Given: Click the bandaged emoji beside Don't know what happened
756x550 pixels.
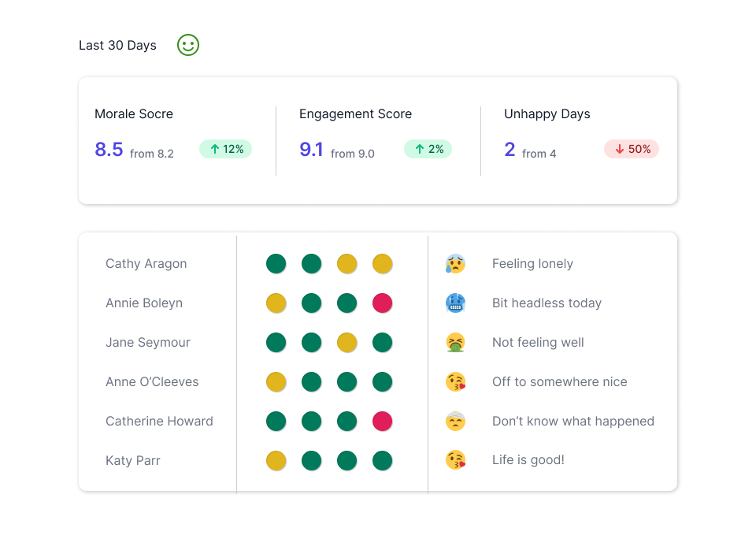Looking at the screenshot, I should (455, 422).
